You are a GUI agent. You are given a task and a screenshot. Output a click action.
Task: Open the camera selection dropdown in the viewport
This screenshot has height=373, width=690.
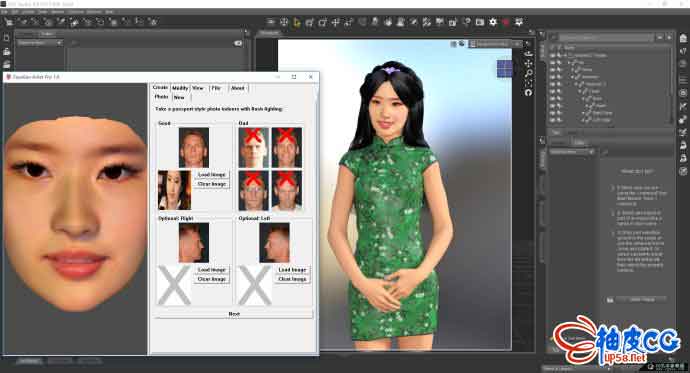point(495,44)
